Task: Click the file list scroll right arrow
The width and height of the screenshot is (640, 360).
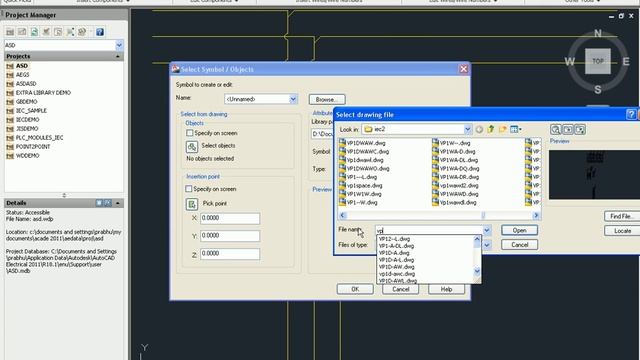Action: click(536, 215)
